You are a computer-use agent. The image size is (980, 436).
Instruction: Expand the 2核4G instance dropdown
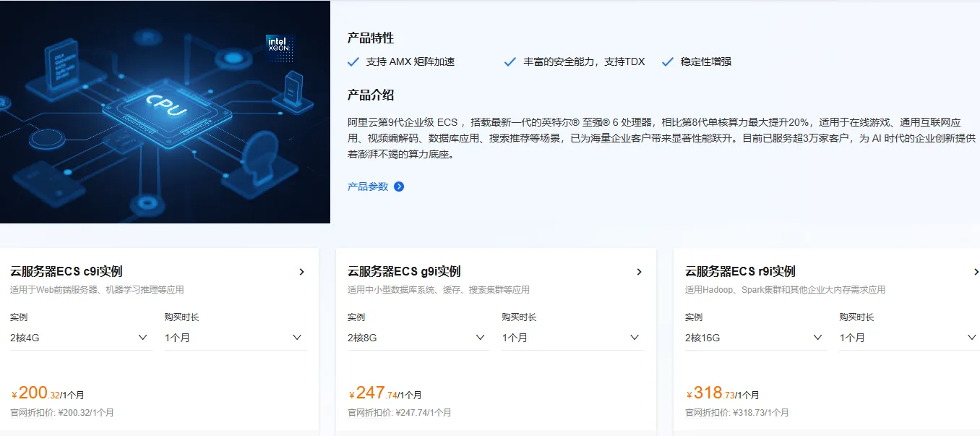click(x=81, y=338)
